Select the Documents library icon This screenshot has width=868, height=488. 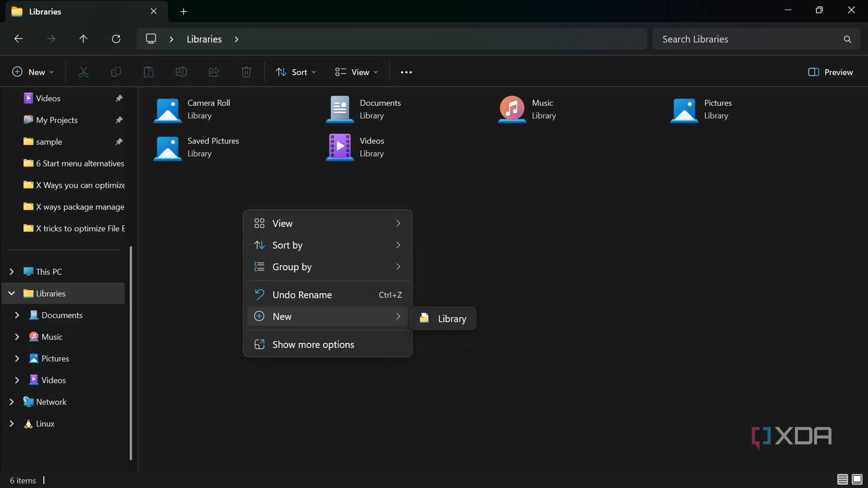340,109
